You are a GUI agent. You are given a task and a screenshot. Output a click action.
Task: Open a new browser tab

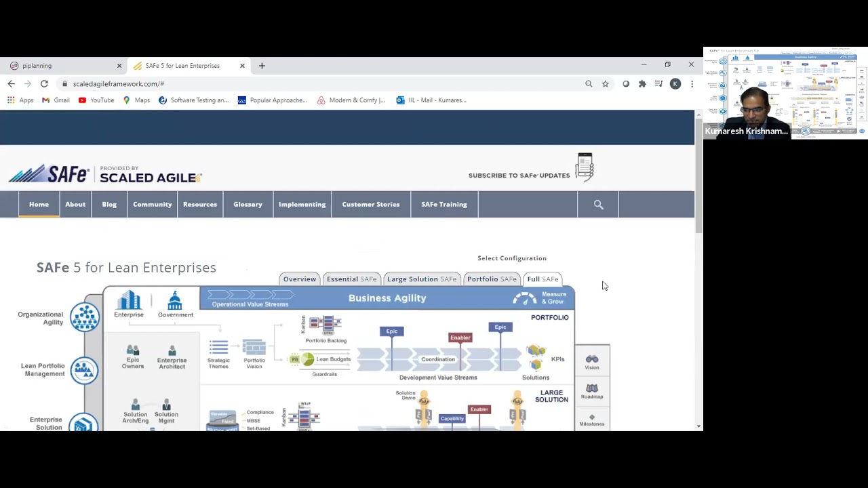click(262, 66)
